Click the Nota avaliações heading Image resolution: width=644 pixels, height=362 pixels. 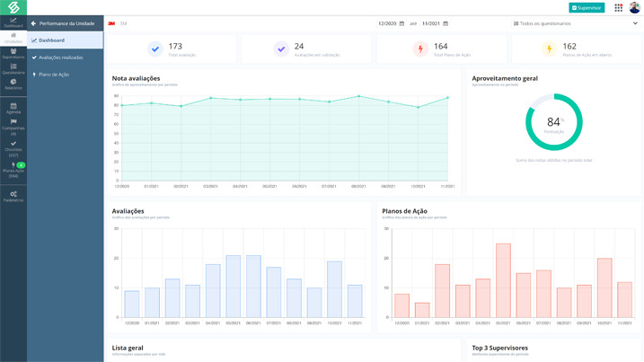(x=136, y=78)
